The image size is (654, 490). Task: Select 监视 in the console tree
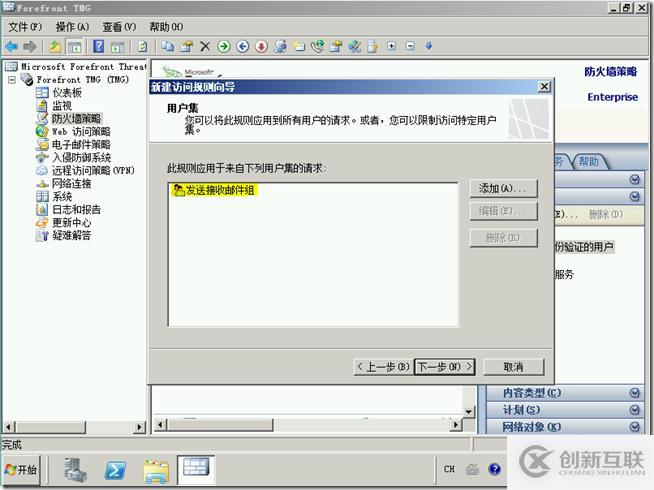pos(62,106)
